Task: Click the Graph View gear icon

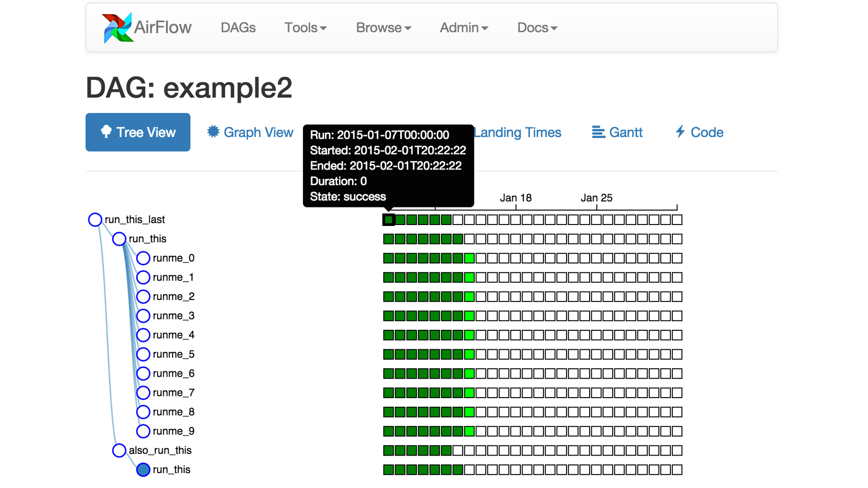Action: pos(213,131)
